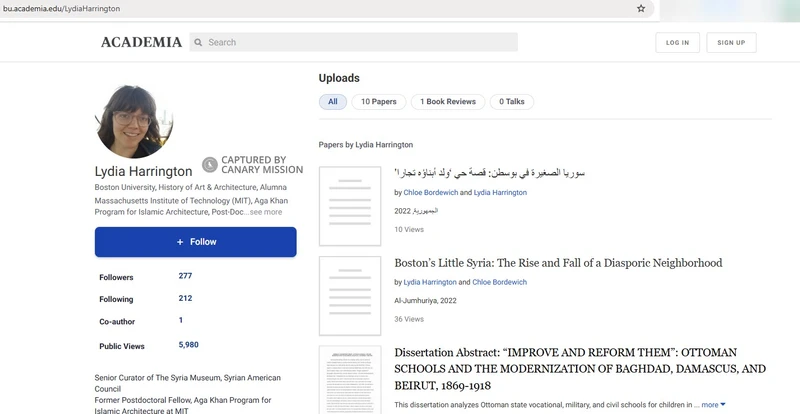The height and width of the screenshot is (414, 800).
Task: Open thumbnail of Boston's Little Syria paper
Action: pos(350,296)
